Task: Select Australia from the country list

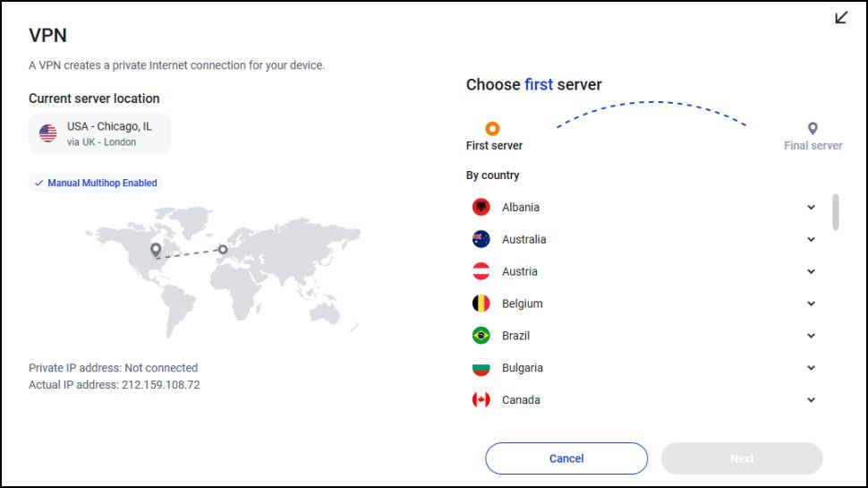Action: 523,240
